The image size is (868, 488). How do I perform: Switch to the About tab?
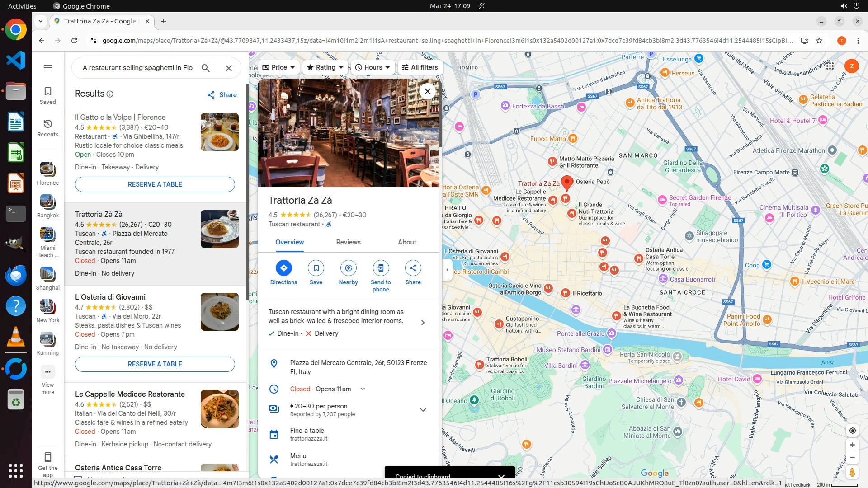(x=407, y=242)
